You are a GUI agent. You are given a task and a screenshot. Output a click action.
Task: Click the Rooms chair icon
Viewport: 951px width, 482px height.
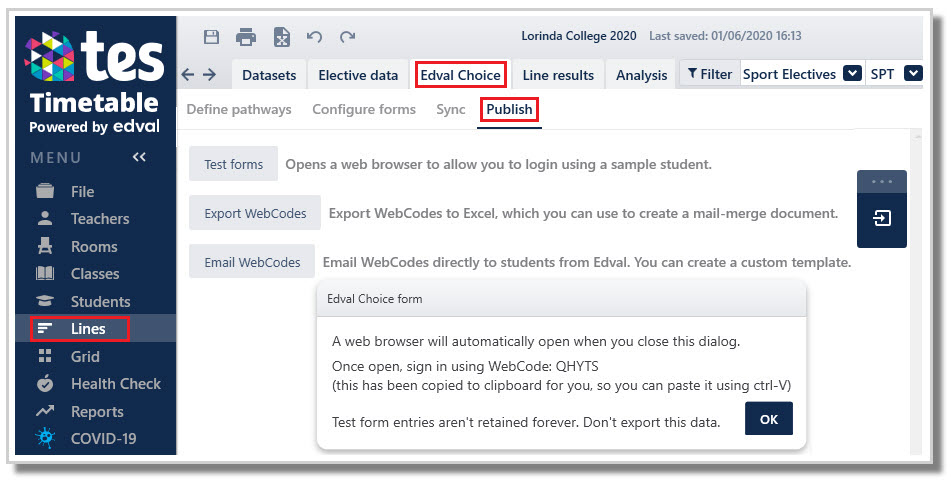coord(45,246)
